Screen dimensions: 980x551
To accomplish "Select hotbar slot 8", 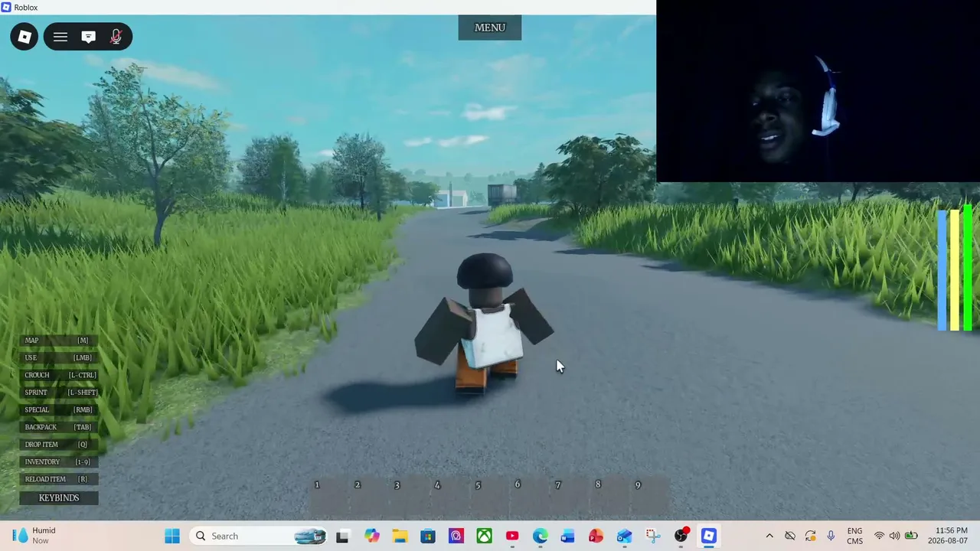I will (610, 496).
